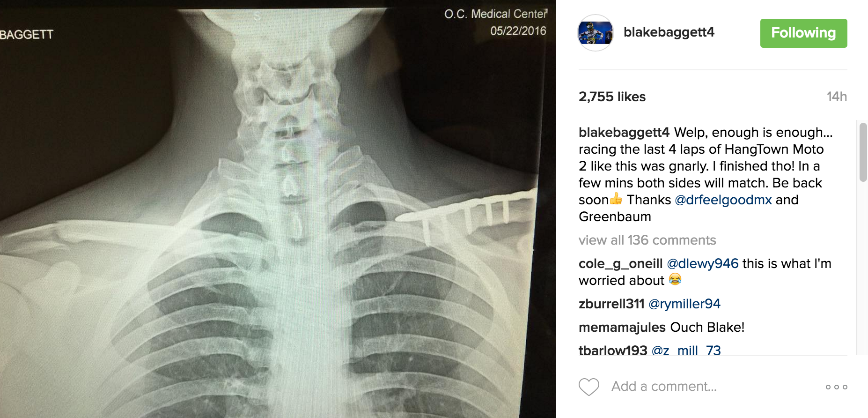Viewport: 868px width, 418px height.
Task: Click blakebaggett4 username in header
Action: pos(669,32)
